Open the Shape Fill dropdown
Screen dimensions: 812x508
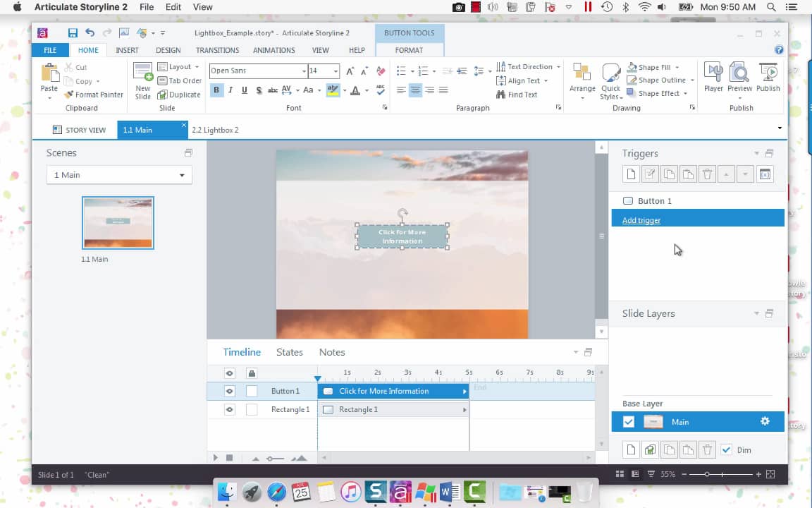click(653, 68)
